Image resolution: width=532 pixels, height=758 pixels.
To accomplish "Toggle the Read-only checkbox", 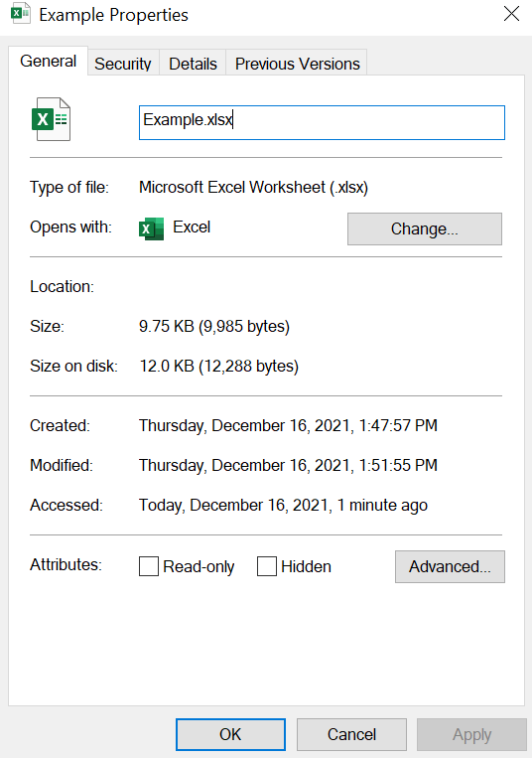I will [149, 566].
